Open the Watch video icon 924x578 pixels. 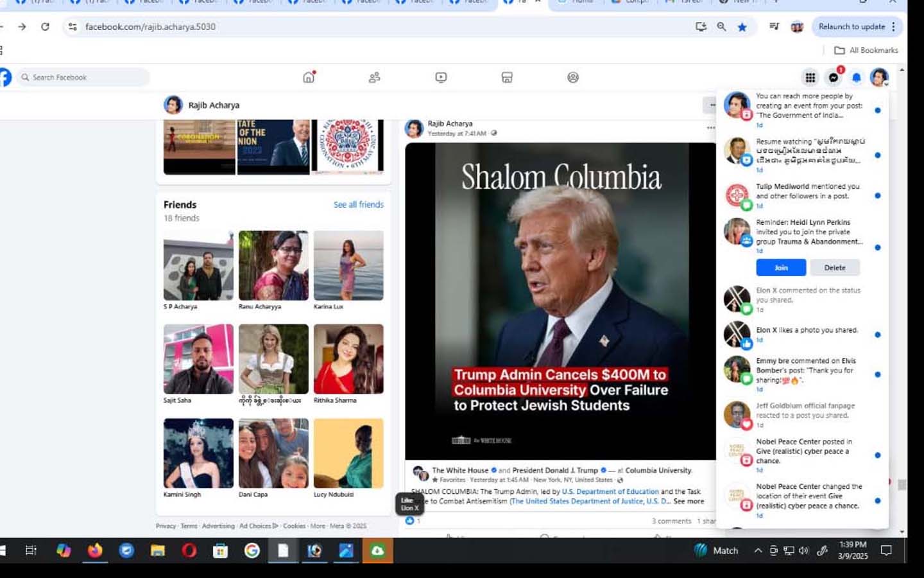(x=441, y=77)
